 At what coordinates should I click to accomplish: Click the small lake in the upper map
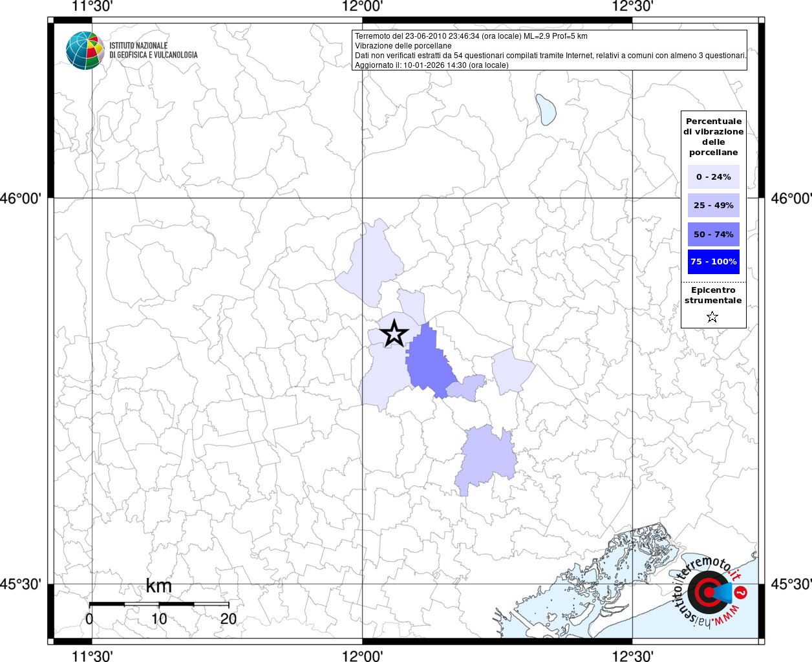coord(546,109)
